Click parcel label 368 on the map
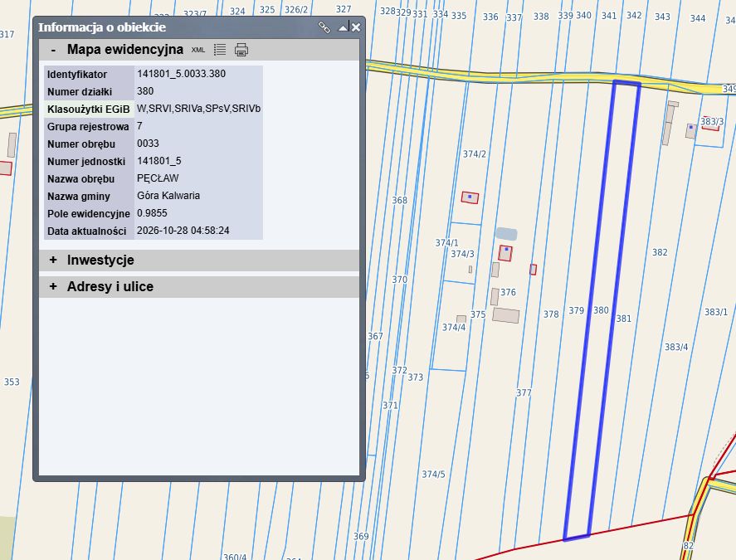Image resolution: width=736 pixels, height=560 pixels. pyautogui.click(x=399, y=201)
